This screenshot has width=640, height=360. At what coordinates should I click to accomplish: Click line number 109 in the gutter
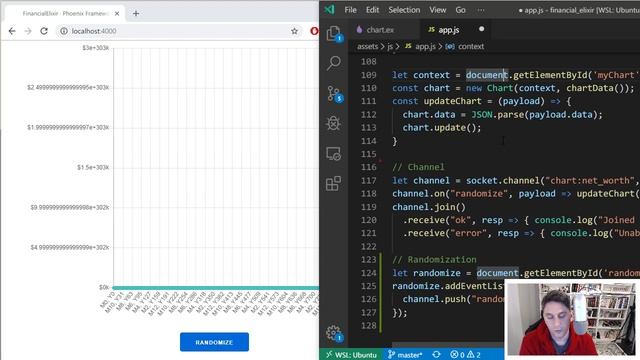tap(369, 75)
